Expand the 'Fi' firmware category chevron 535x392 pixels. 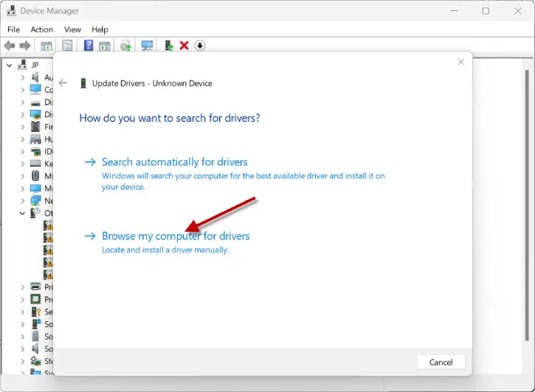(23, 127)
